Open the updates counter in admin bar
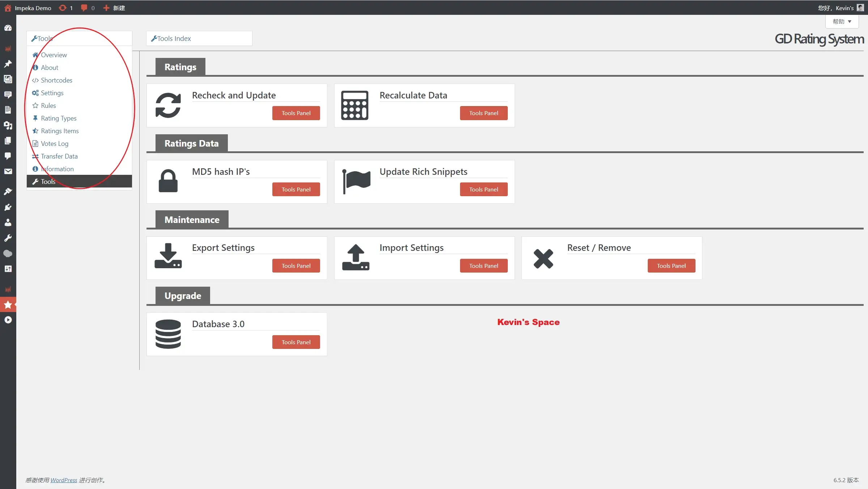 [x=66, y=8]
